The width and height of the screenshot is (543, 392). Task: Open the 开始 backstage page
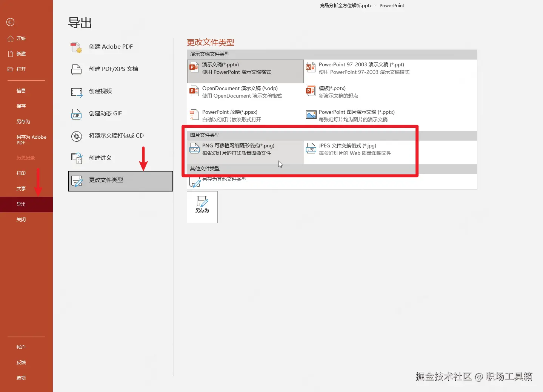[26, 38]
